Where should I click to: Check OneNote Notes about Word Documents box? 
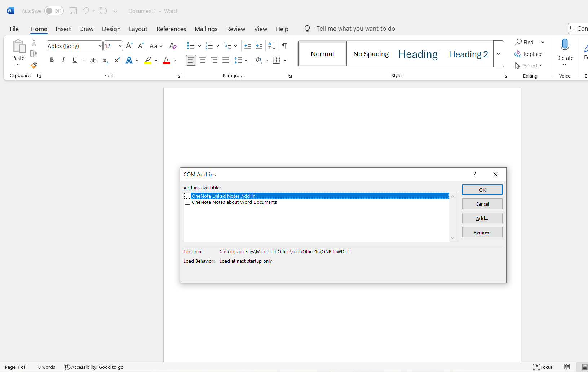click(187, 202)
